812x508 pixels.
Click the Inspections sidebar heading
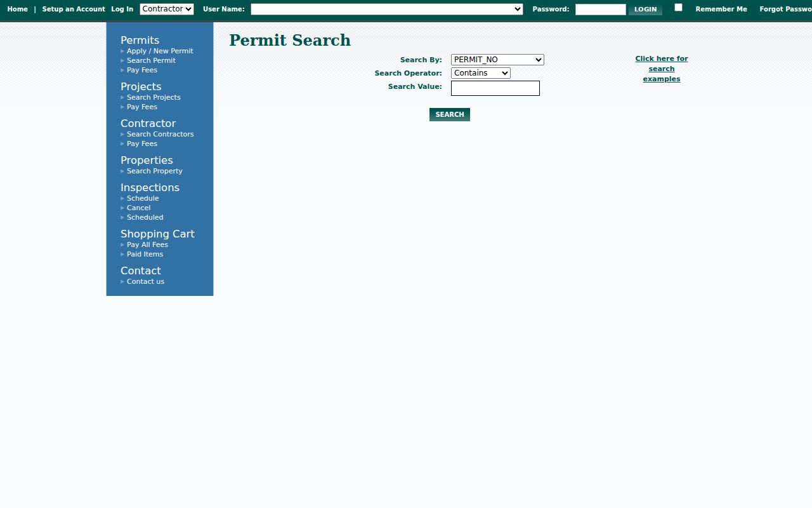click(x=150, y=187)
